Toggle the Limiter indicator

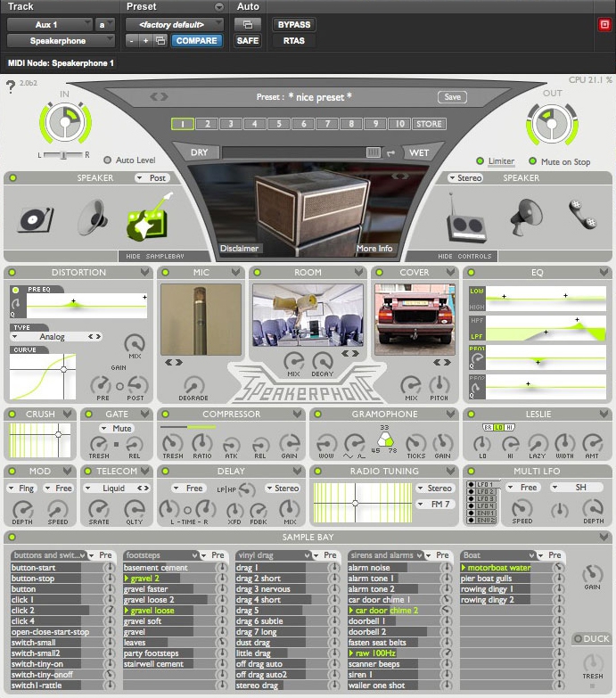[x=480, y=161]
